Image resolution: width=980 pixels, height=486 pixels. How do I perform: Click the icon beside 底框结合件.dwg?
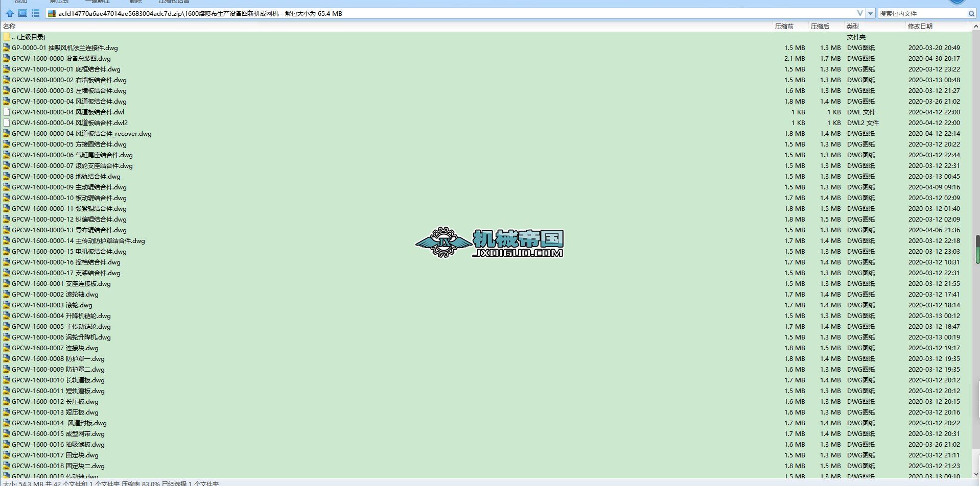(7, 69)
